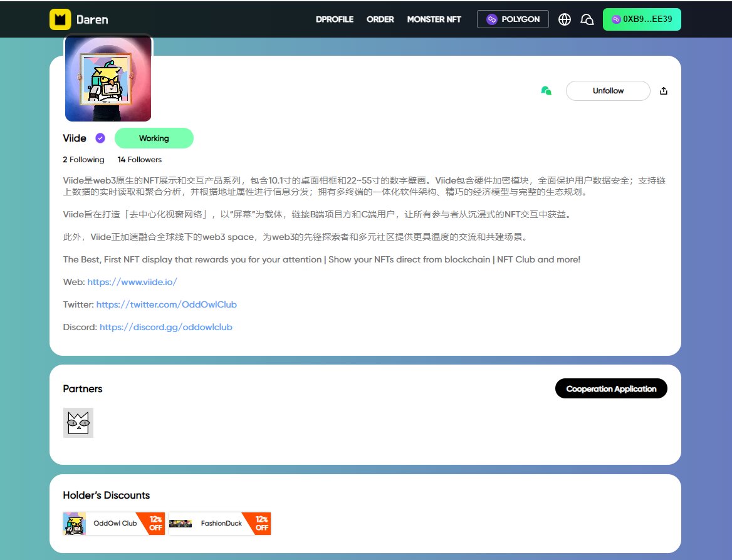Click the Viide profile name
The height and width of the screenshot is (560, 732).
[75, 138]
